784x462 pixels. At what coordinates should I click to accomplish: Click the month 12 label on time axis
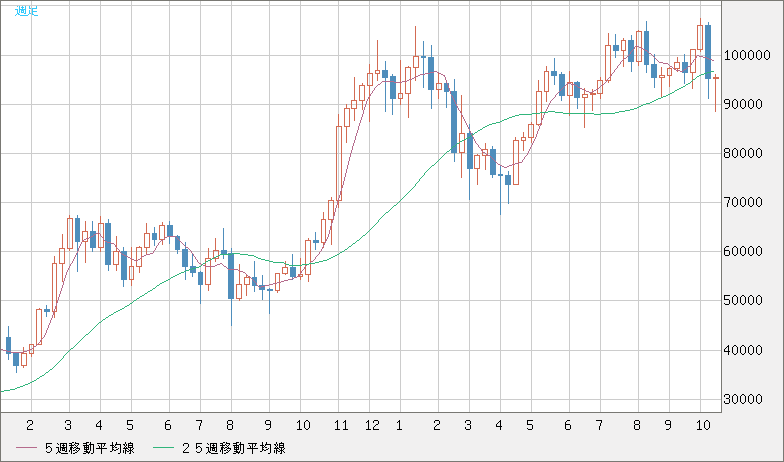tap(372, 424)
